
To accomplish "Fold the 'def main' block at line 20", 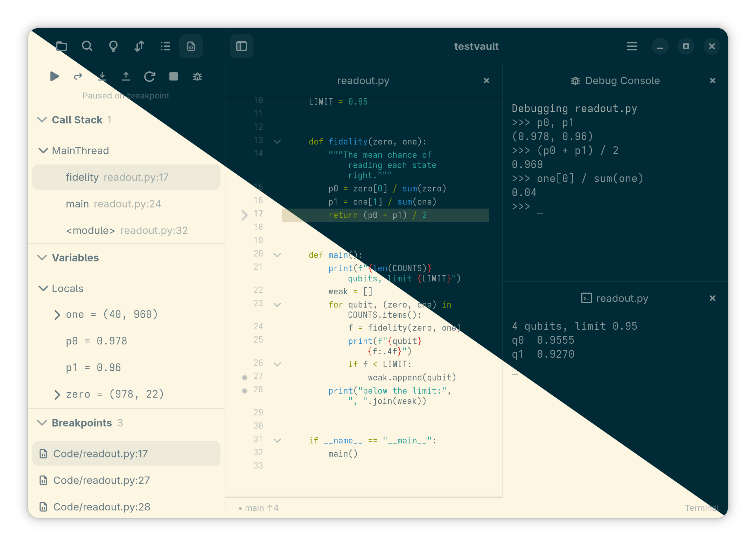I will [277, 255].
